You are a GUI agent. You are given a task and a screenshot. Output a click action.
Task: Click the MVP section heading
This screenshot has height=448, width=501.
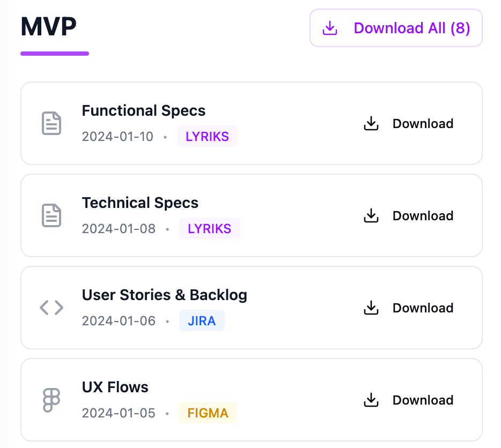(48, 27)
